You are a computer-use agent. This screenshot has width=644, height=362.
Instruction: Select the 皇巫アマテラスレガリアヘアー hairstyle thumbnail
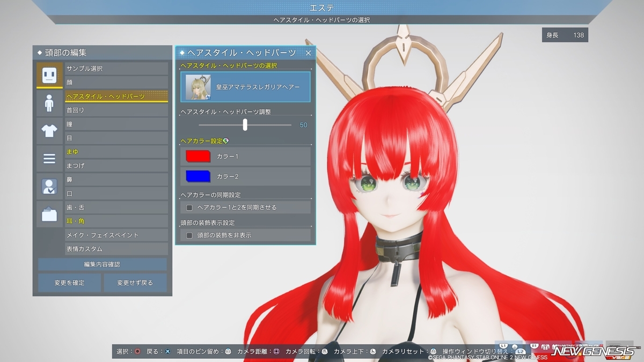tap(198, 87)
